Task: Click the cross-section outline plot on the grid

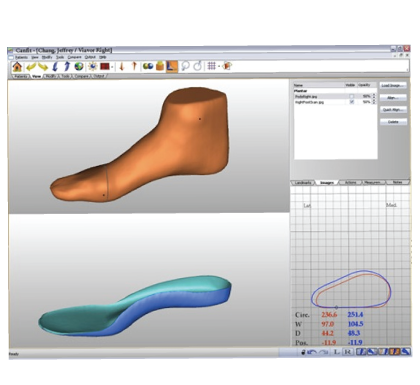Action: tap(351, 289)
